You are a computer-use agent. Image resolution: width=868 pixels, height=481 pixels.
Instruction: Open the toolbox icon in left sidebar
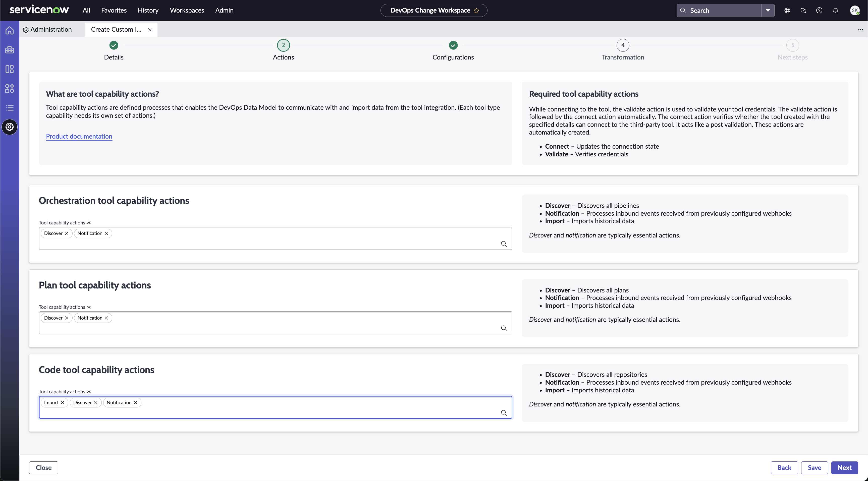tap(10, 50)
